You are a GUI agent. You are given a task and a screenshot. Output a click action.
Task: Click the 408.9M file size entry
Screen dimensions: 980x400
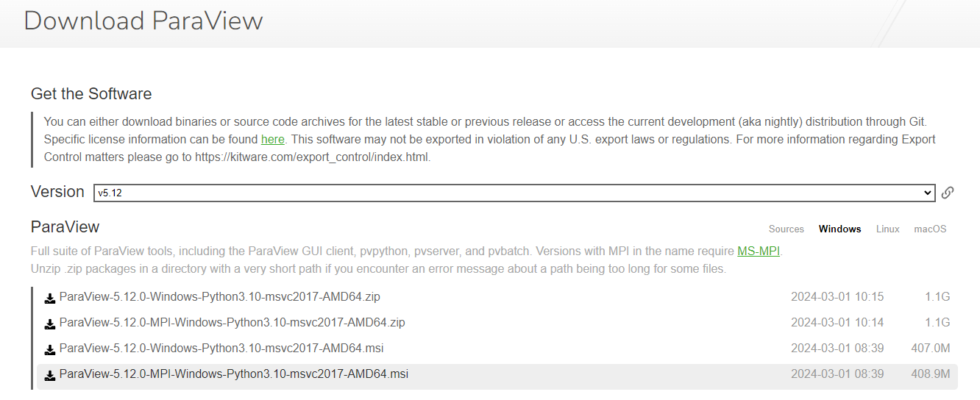[x=930, y=374]
